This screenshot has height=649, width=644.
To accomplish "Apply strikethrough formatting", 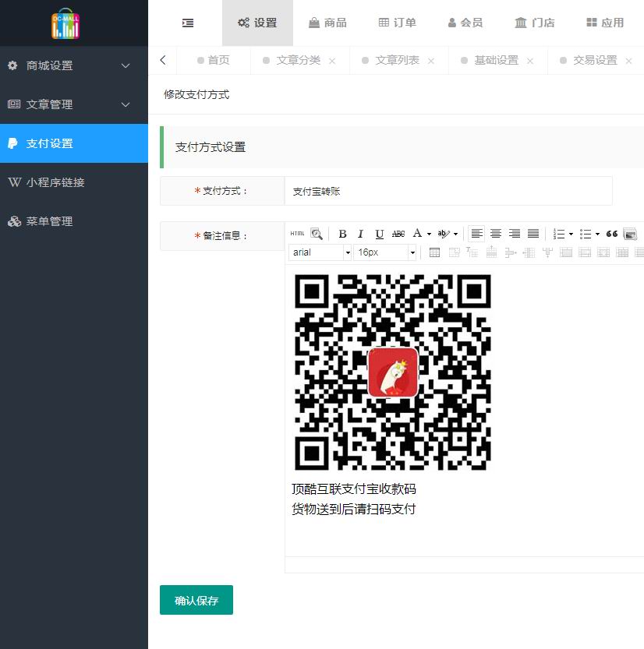I will (398, 234).
